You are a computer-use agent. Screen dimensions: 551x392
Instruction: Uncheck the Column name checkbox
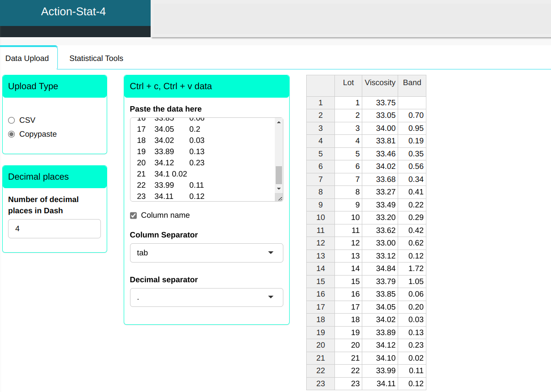click(133, 215)
